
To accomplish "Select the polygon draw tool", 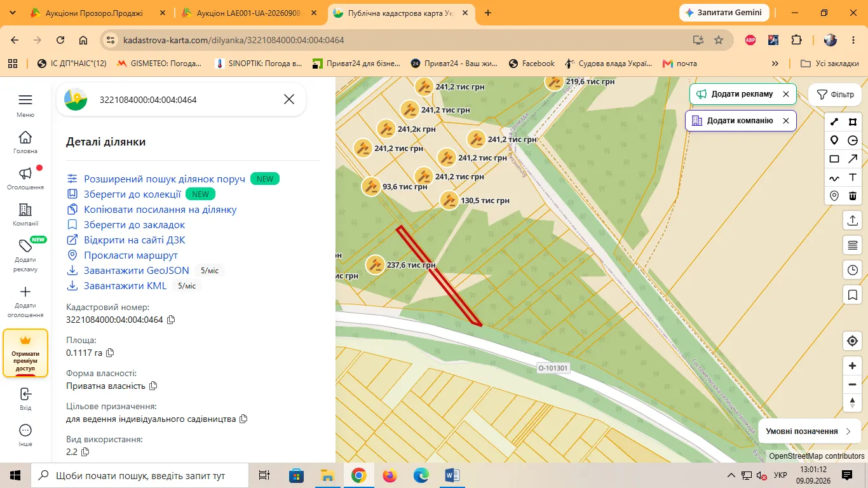I will tap(853, 122).
